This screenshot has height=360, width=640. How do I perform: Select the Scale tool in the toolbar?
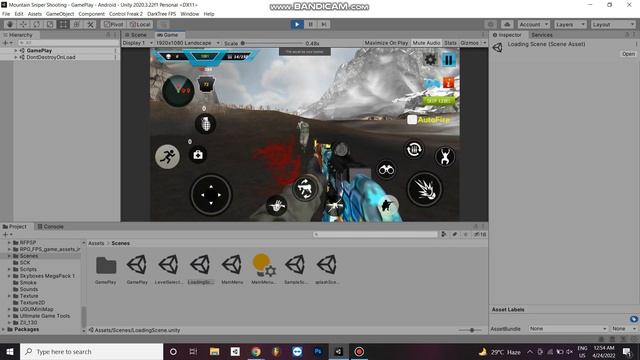tap(50, 24)
